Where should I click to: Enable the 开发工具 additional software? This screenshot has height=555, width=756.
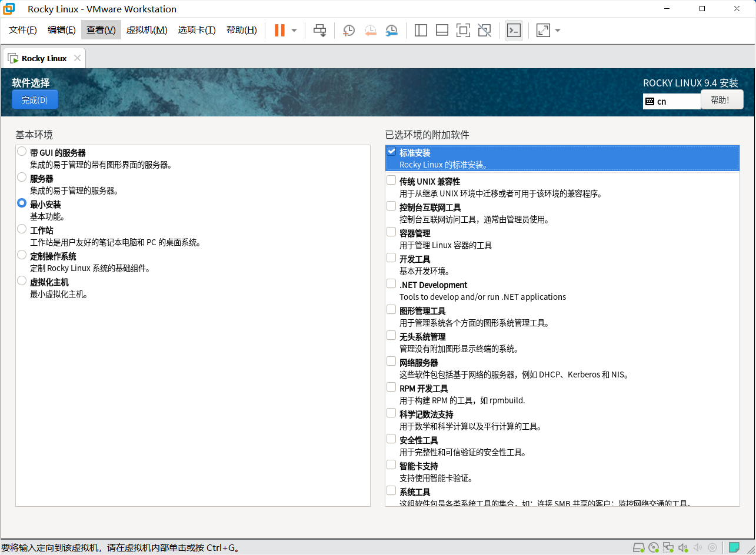[391, 258]
